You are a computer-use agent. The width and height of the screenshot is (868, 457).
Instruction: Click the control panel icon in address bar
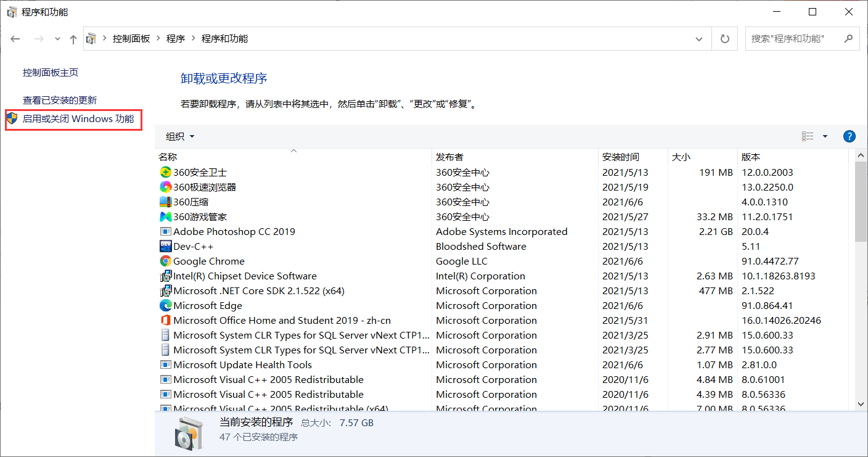[x=91, y=39]
